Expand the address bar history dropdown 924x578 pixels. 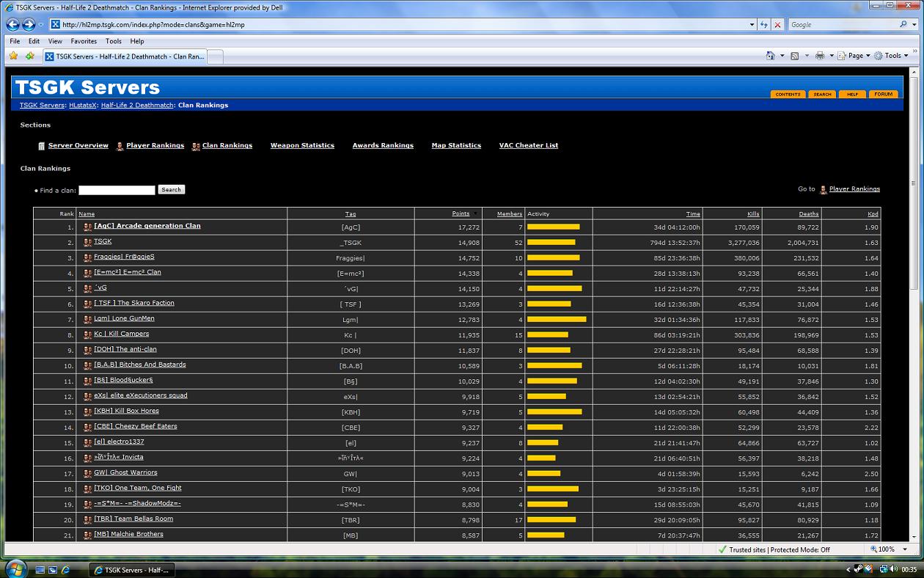point(752,24)
